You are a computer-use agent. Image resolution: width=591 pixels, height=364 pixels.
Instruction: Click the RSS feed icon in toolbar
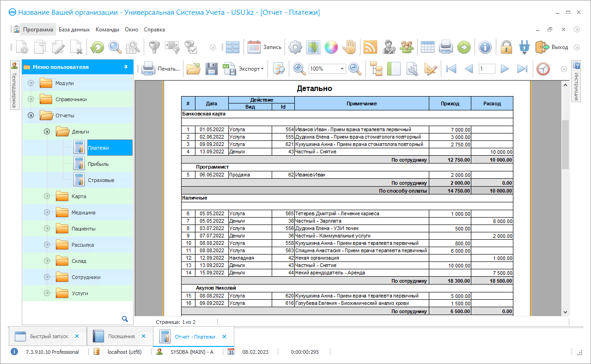(371, 47)
